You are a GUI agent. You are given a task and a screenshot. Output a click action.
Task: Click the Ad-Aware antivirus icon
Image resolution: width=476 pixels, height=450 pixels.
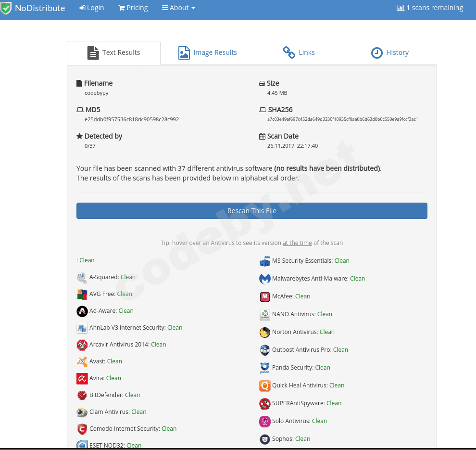point(82,311)
